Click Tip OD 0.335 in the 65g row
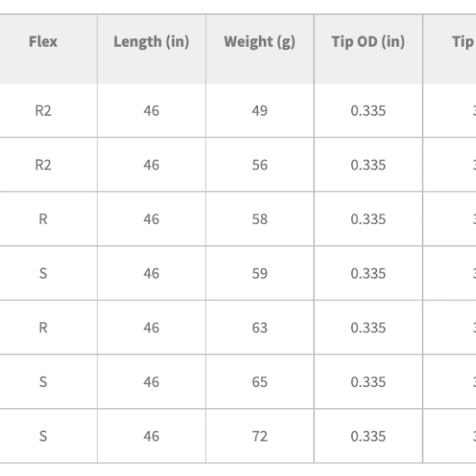Image resolution: width=476 pixels, height=476 pixels. [x=368, y=382]
